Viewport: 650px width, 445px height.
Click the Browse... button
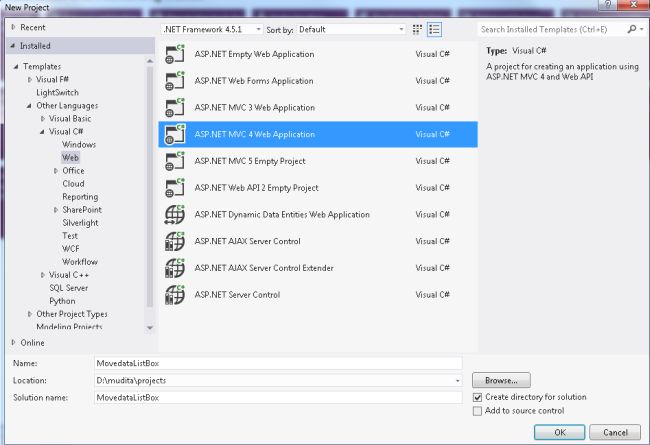point(501,380)
